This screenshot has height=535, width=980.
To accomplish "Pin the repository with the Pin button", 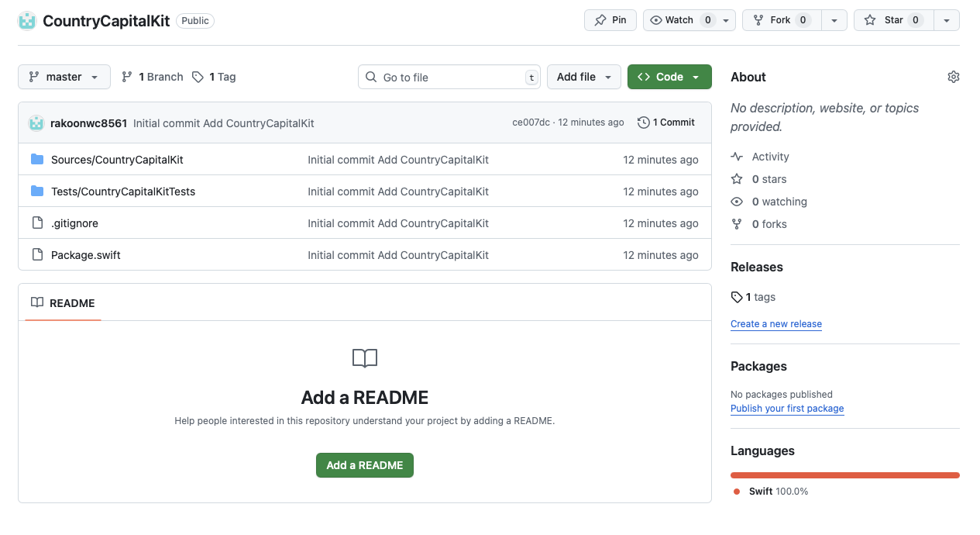I will click(x=610, y=20).
